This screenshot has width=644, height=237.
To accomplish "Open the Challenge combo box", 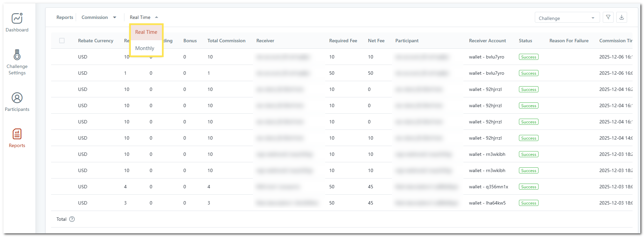I will [567, 18].
